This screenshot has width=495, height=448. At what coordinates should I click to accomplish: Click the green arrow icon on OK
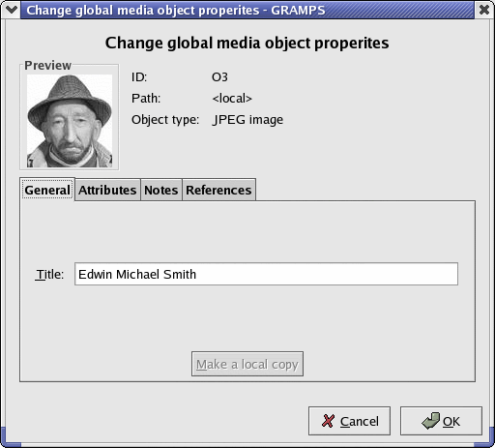[430, 421]
